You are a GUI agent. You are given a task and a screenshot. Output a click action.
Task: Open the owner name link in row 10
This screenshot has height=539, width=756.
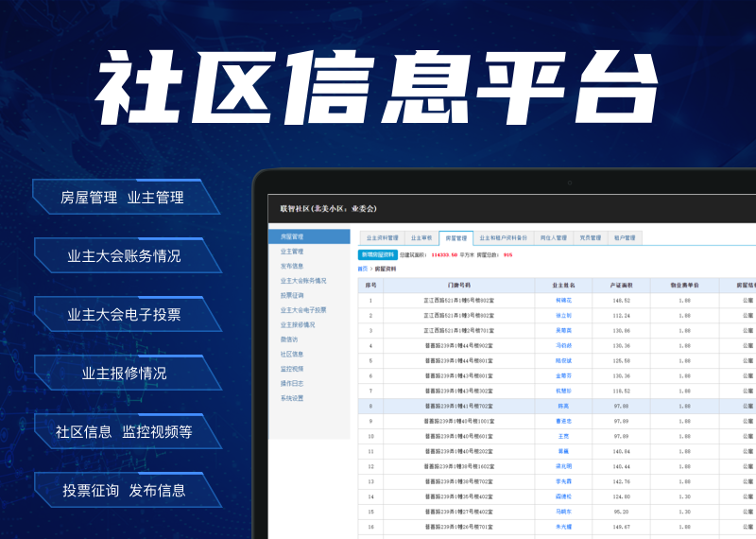point(563,436)
